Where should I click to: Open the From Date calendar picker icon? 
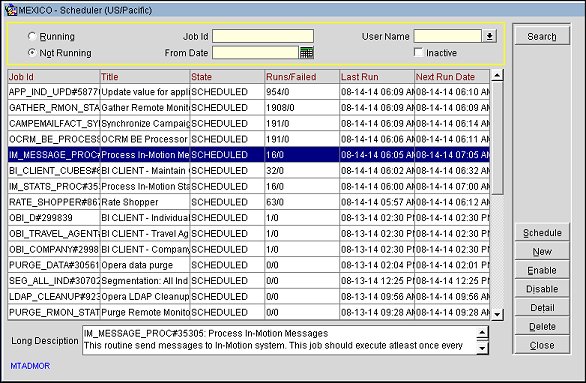tap(306, 53)
